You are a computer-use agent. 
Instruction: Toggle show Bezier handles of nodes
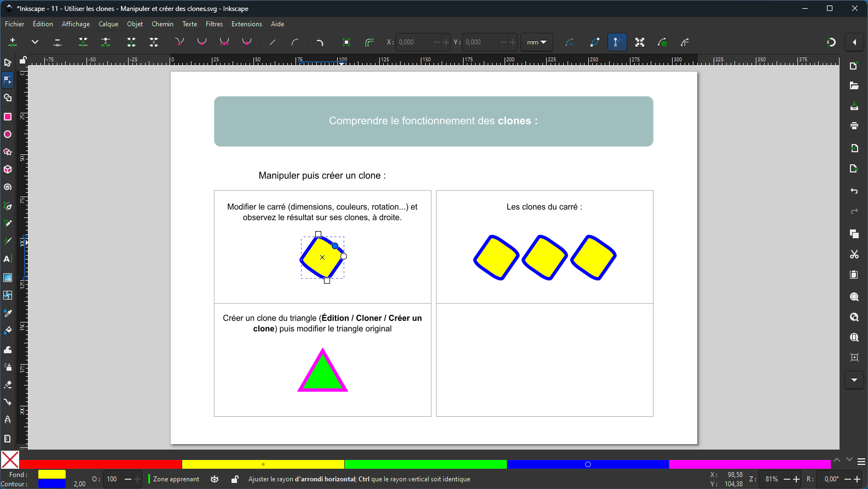[617, 42]
